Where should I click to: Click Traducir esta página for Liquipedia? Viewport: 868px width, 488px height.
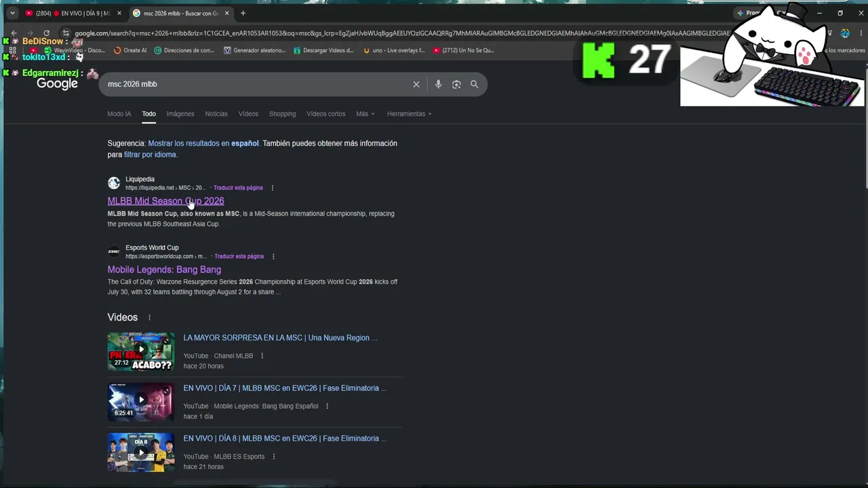pyautogui.click(x=238, y=188)
